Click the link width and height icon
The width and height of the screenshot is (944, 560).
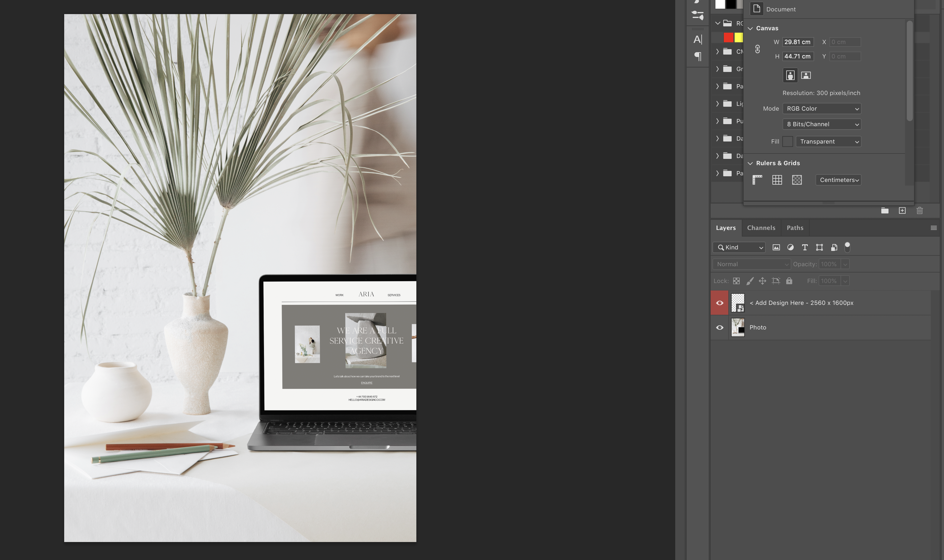point(757,49)
